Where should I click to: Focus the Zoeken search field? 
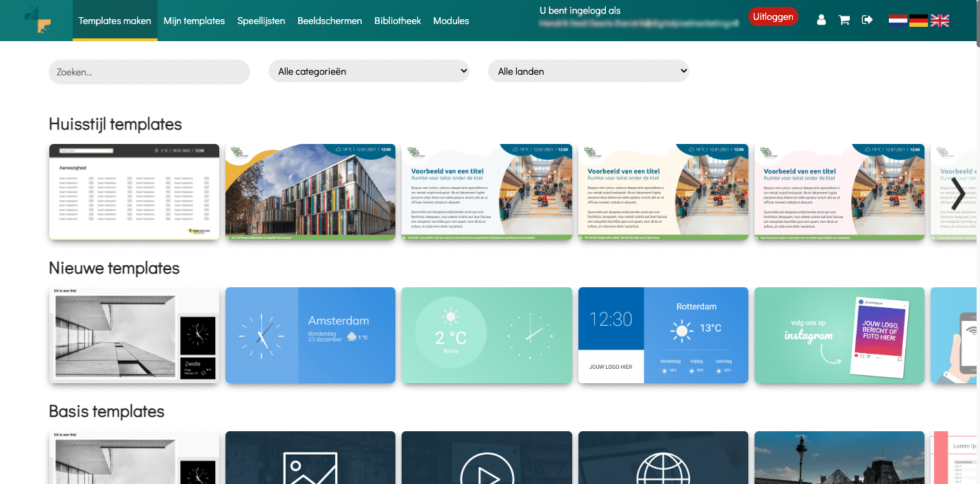coord(149,71)
